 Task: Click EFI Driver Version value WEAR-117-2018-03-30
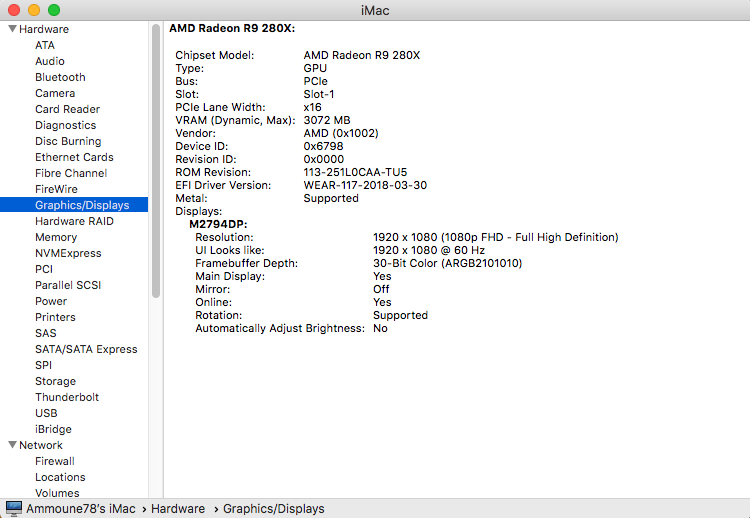pos(365,185)
